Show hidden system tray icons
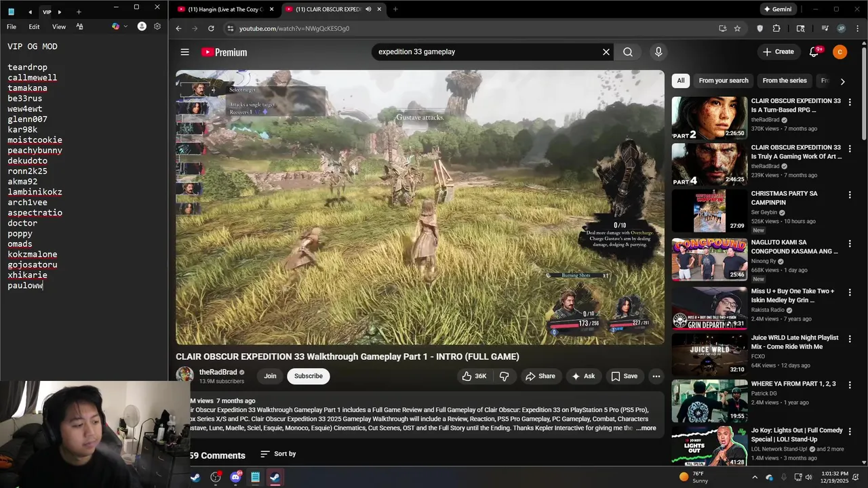The width and height of the screenshot is (868, 488). [x=755, y=477]
